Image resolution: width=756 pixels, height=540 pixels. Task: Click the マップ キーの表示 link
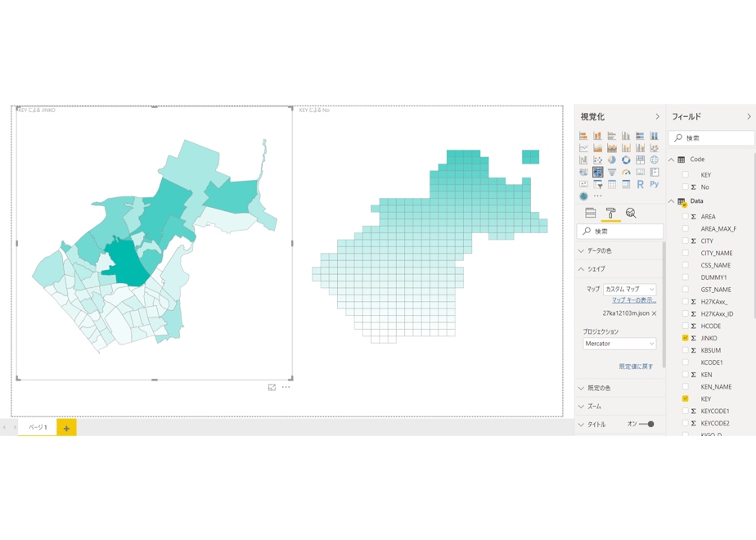(x=634, y=300)
